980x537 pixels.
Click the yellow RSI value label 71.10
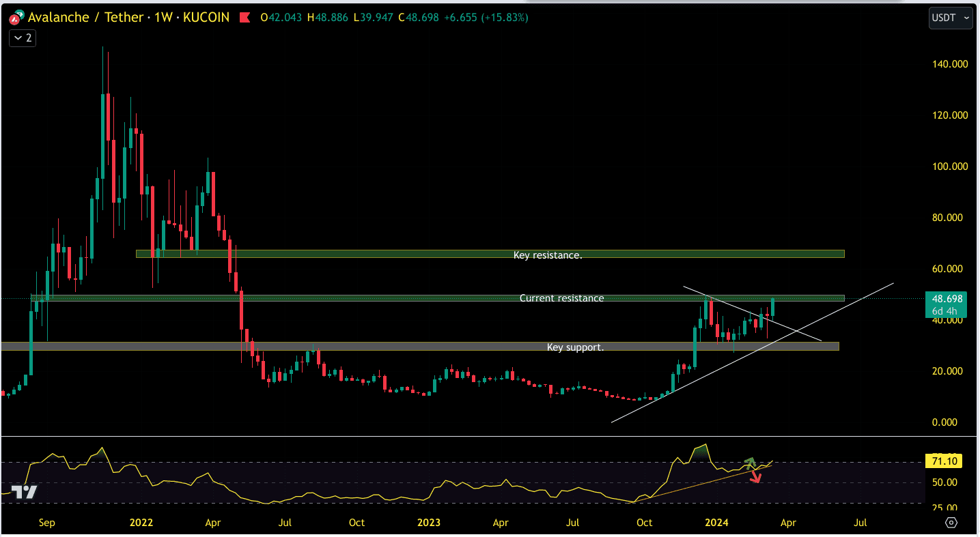pos(943,462)
